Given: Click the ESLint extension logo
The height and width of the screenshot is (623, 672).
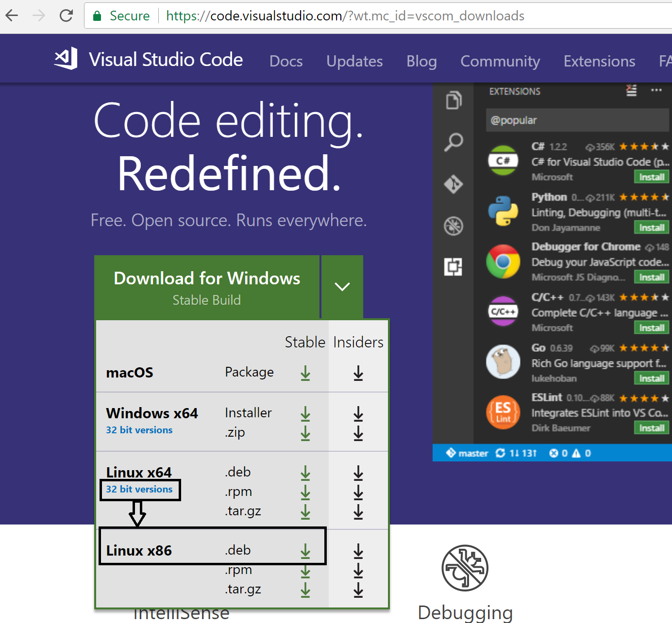Looking at the screenshot, I should [503, 412].
